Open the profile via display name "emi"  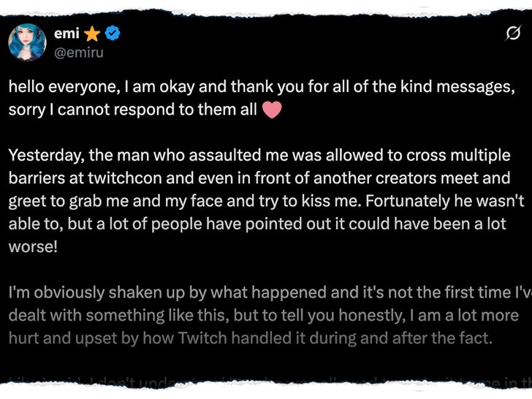66,32
